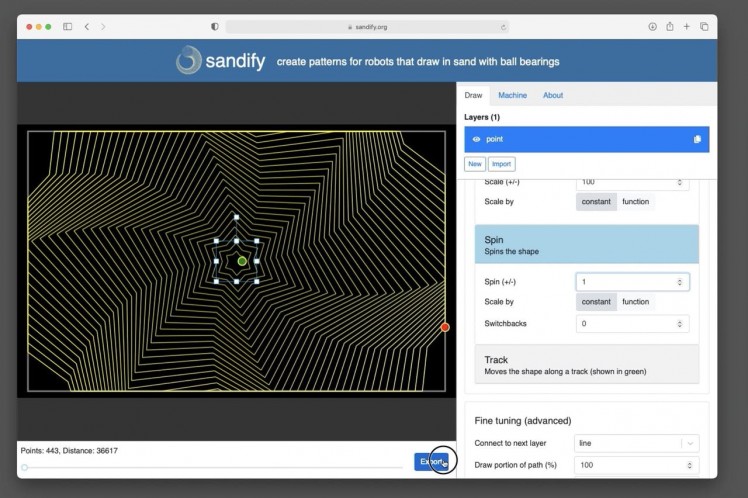
Task: Go forward with Safari forward arrow
Action: point(103,27)
